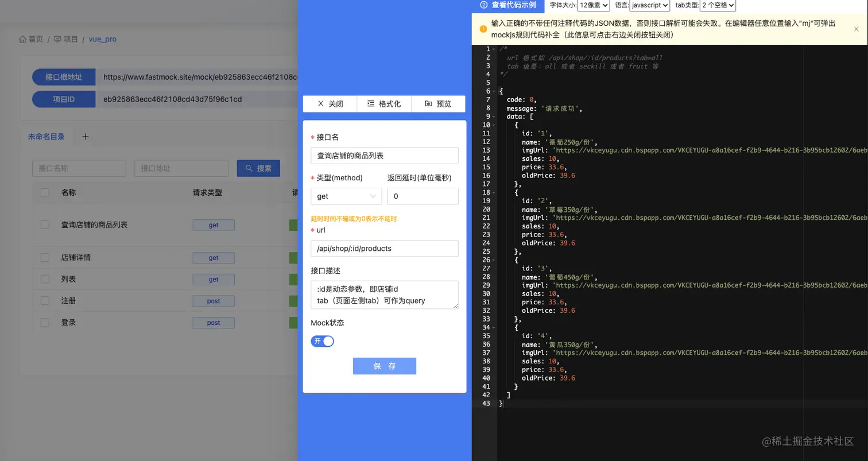Click 店铺详情 name in table

point(76,257)
